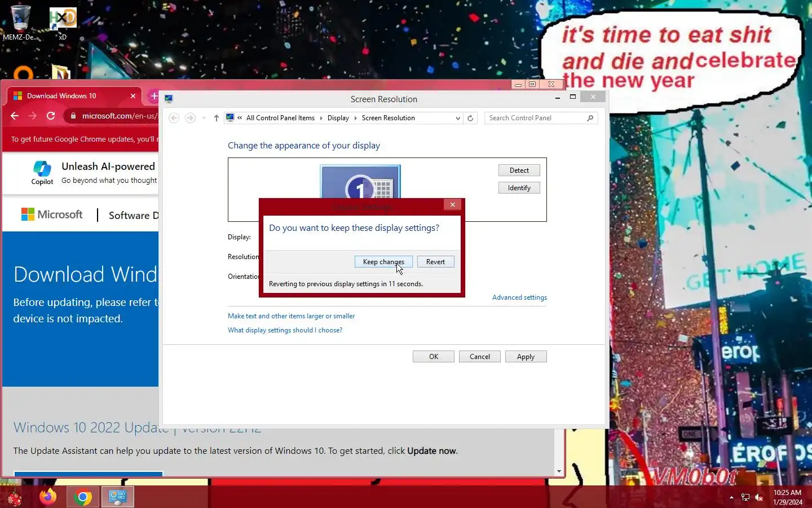The image size is (812, 508).
Task: Go up one level in Control Panel
Action: pyautogui.click(x=216, y=118)
